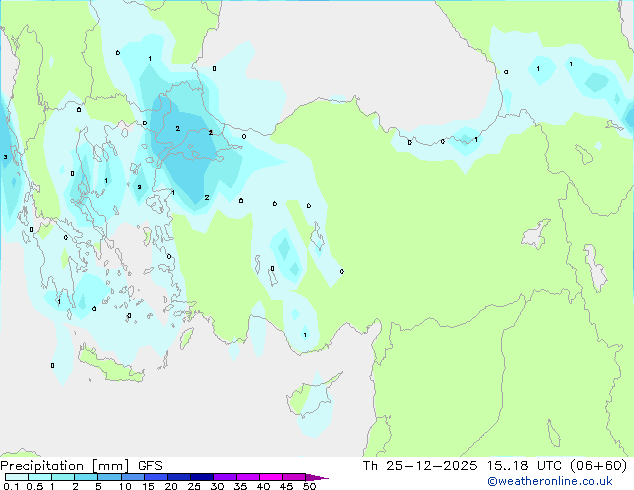Click the "20" legend scale label
634x490 pixels.
tap(171, 486)
